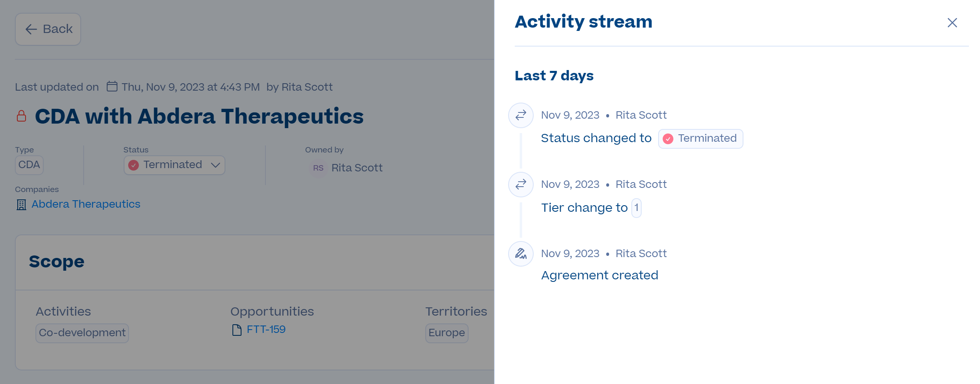The image size is (980, 384).
Task: Click the status change swap icon in activity stream
Action: click(521, 115)
